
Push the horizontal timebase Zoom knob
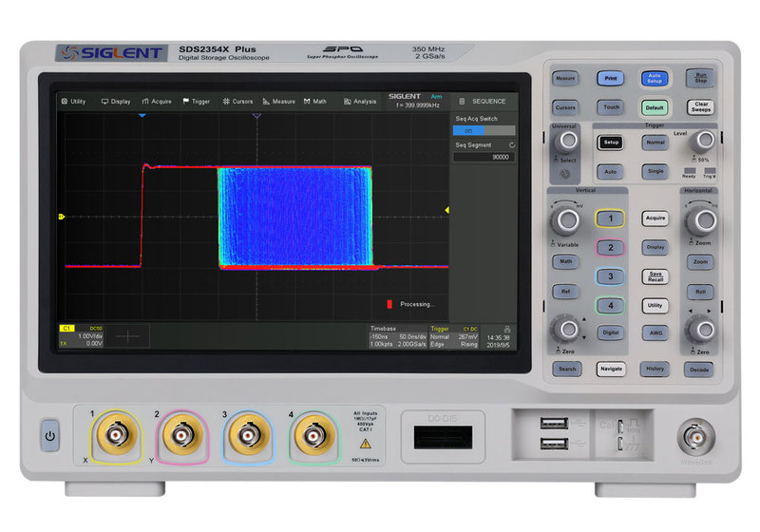703,221
